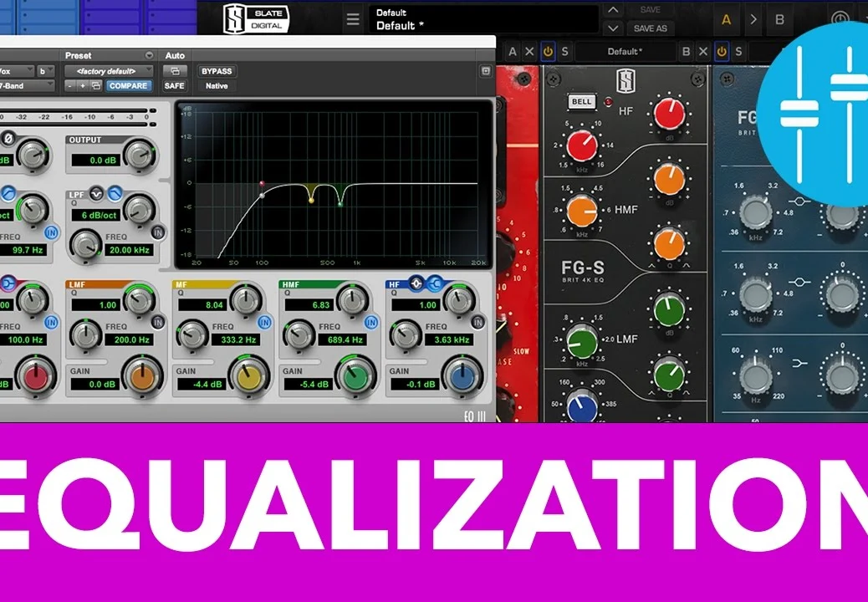
Task: Toggle power for module A
Action: click(548, 52)
